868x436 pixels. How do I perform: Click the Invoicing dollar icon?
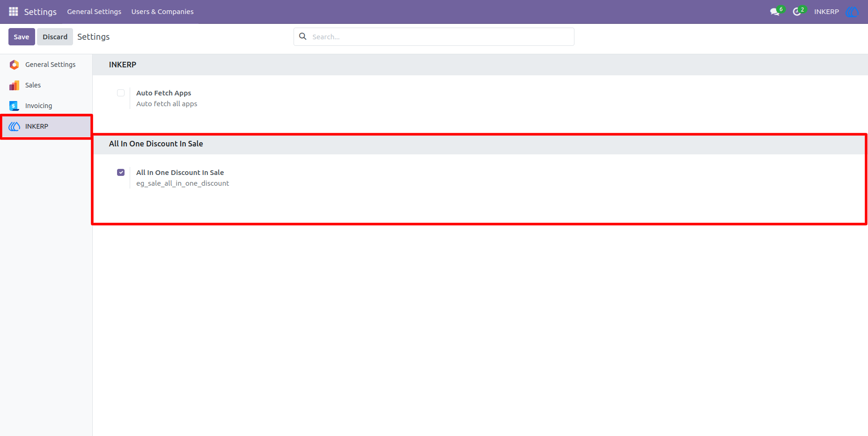15,106
